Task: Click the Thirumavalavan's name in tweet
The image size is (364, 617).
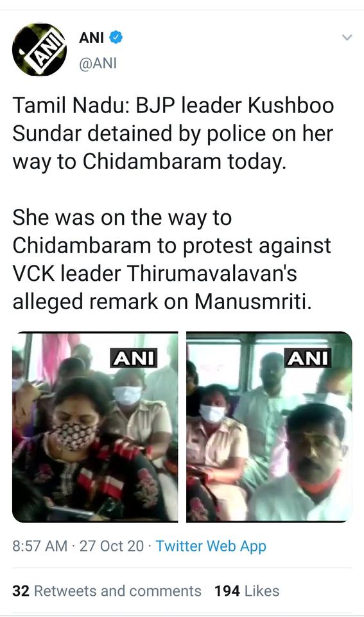Action: click(211, 274)
